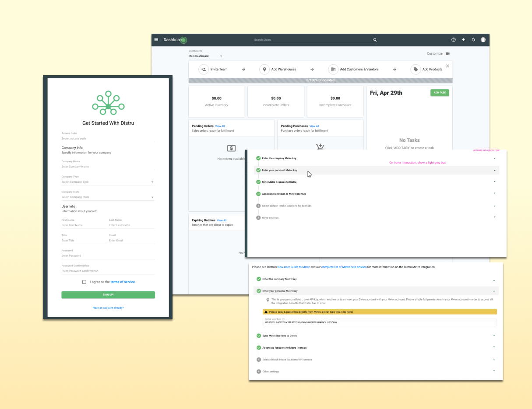Click the Add Warehouses location pin icon
This screenshot has height=409, width=532.
coord(264,69)
